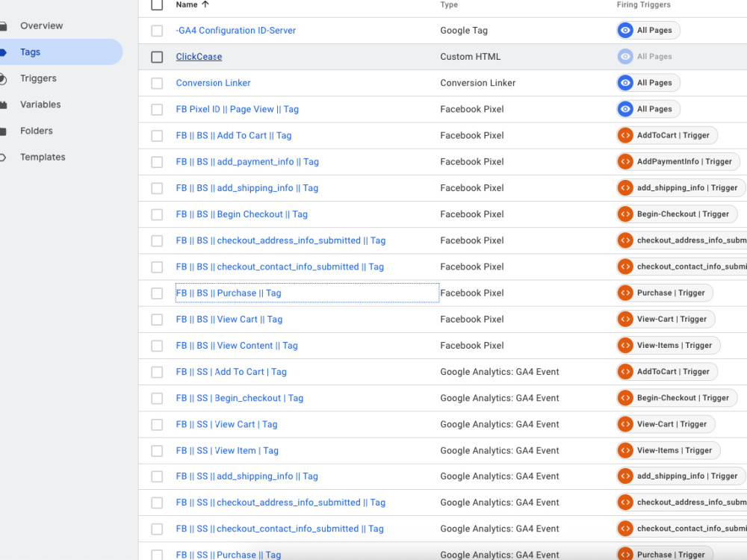This screenshot has height=560, width=747.
Task: Click All Pages trigger chip for ClickCease
Action: (648, 57)
